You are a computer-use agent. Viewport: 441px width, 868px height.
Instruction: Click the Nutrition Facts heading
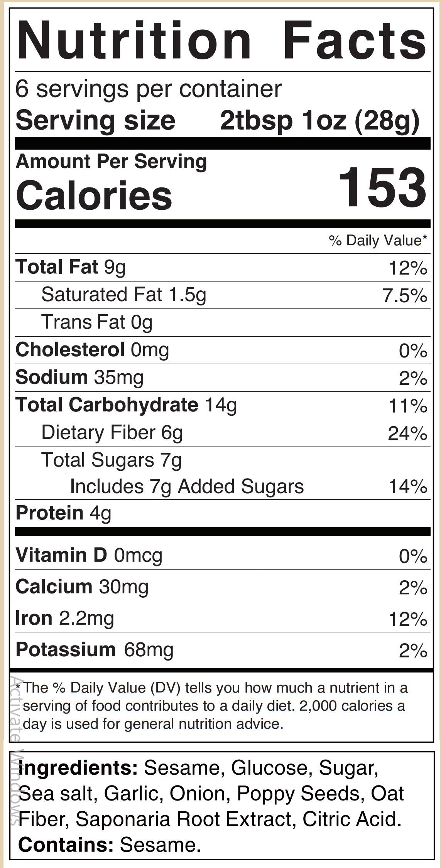[221, 41]
